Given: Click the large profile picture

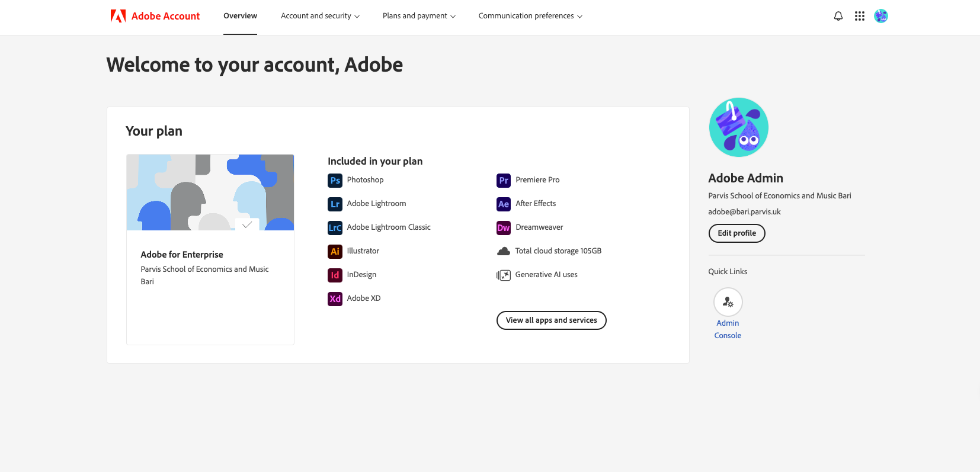Looking at the screenshot, I should [x=739, y=127].
